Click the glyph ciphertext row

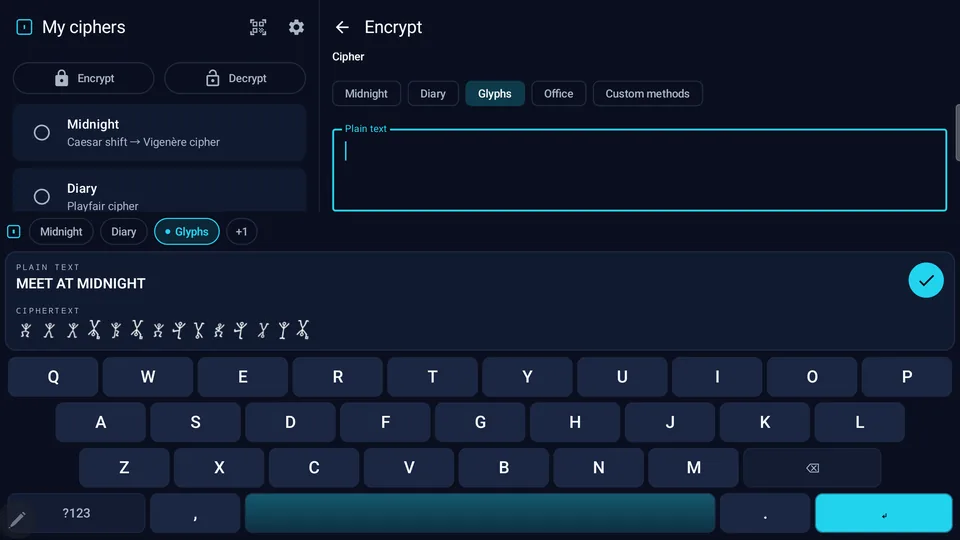coord(163,330)
